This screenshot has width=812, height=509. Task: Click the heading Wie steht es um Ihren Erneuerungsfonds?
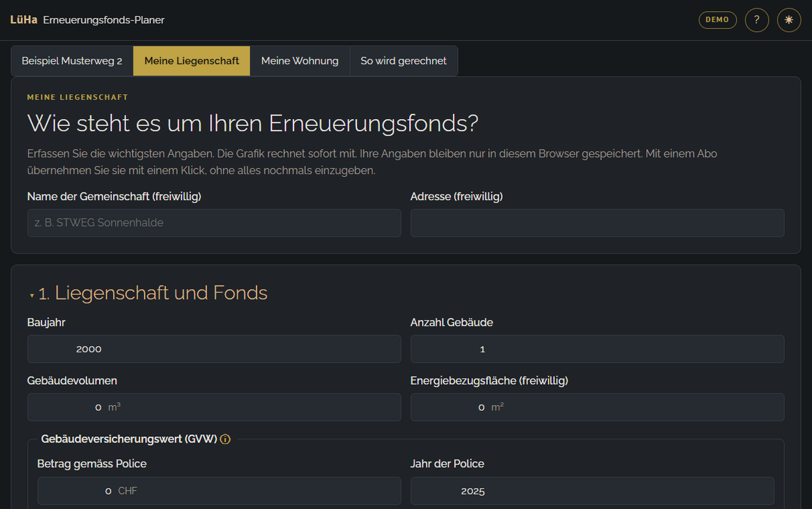tap(253, 123)
